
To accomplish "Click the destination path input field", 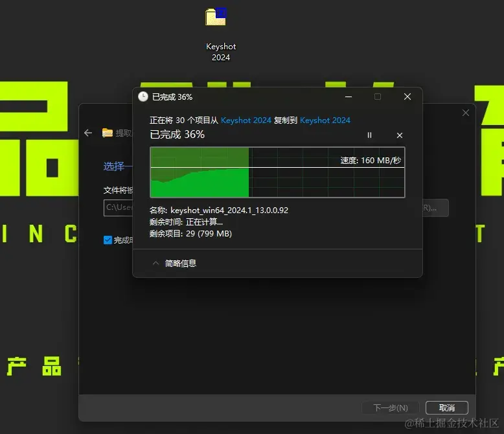I will click(x=119, y=208).
